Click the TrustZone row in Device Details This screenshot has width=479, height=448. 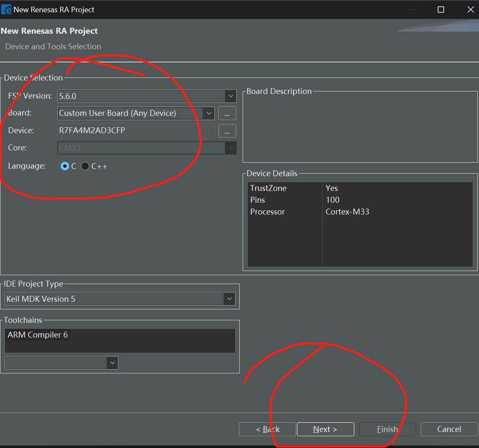360,188
